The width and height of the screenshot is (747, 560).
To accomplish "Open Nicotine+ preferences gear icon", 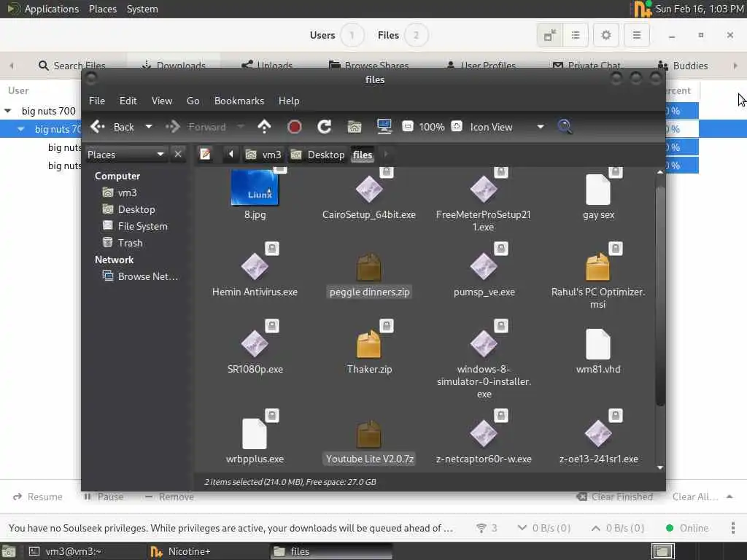I will [605, 35].
